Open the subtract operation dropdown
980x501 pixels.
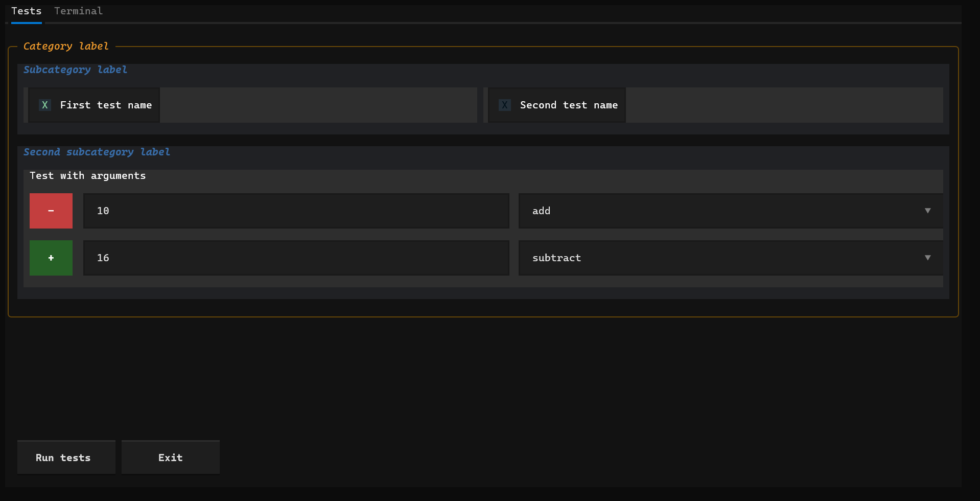point(731,258)
